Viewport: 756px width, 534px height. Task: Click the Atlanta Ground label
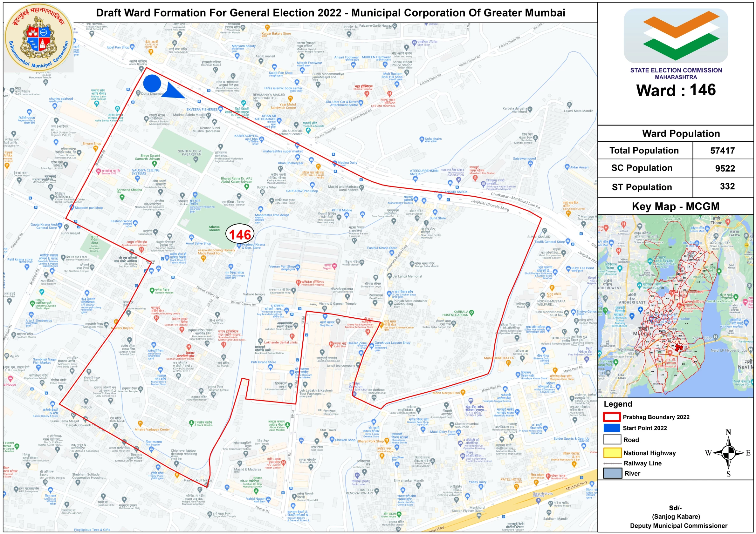click(214, 228)
